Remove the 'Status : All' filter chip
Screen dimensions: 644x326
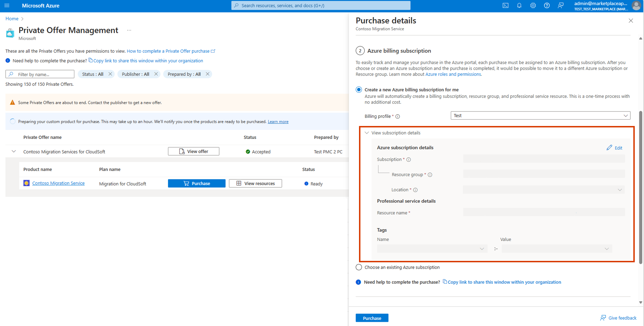coord(110,74)
